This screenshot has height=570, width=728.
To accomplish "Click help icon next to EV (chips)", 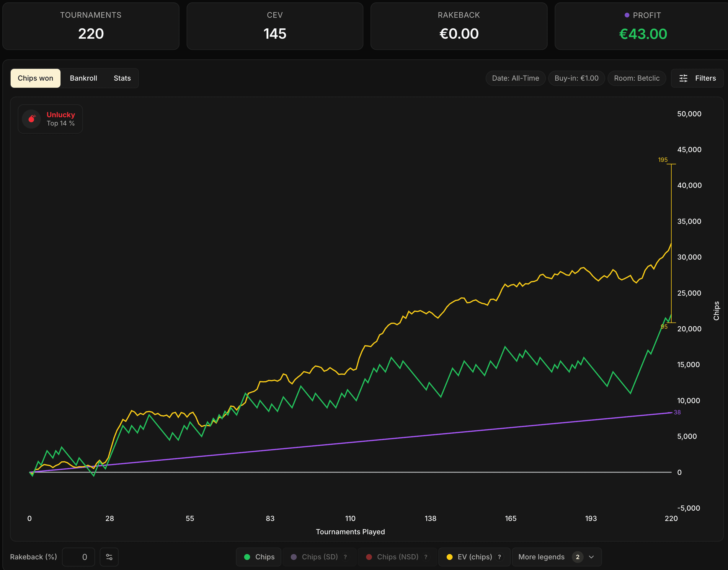I will 500,557.
